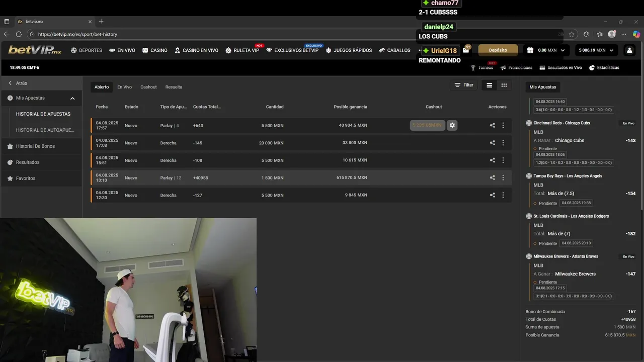644x362 pixels.
Task: Open the messages envelope icon
Action: [466, 50]
